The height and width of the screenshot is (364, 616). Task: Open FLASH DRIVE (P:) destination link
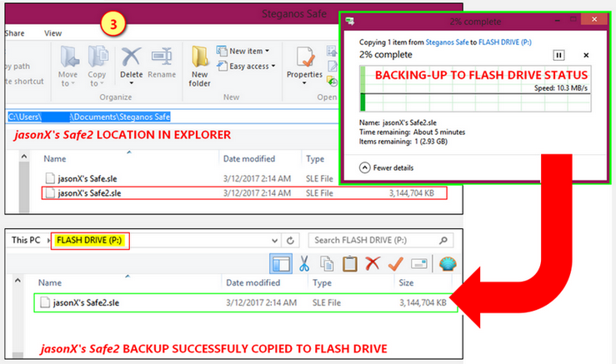pos(505,42)
